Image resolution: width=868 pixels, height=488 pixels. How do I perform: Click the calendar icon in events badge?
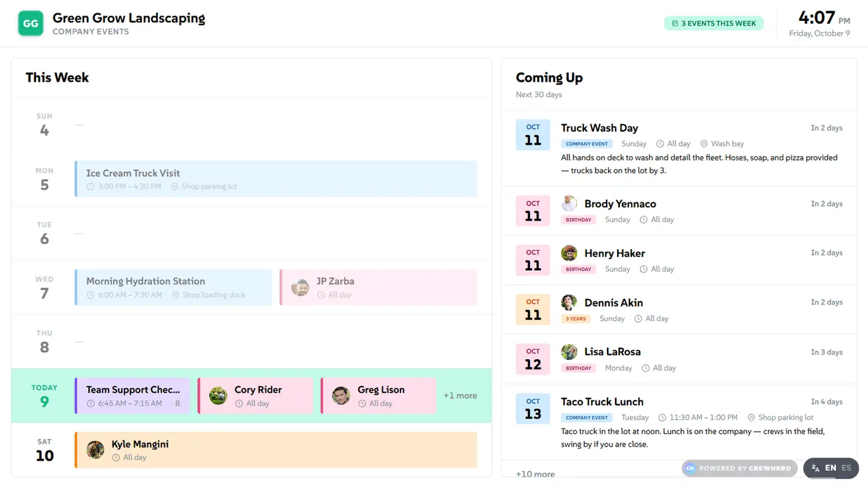click(675, 23)
